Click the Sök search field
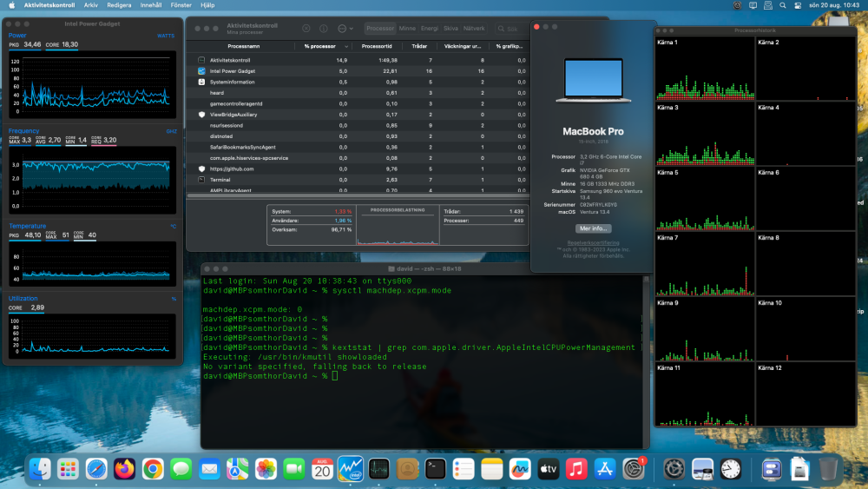This screenshot has width=868, height=489. coord(511,29)
